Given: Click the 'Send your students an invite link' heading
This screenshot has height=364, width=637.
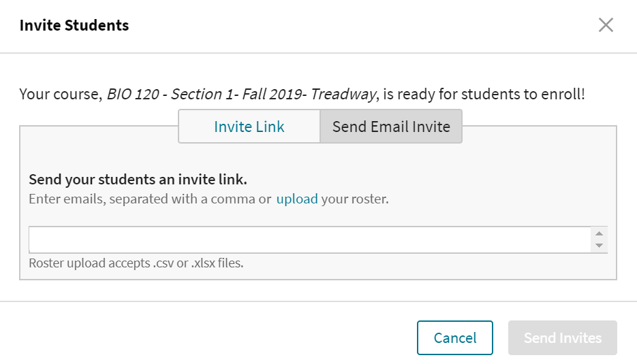Looking at the screenshot, I should (x=138, y=180).
